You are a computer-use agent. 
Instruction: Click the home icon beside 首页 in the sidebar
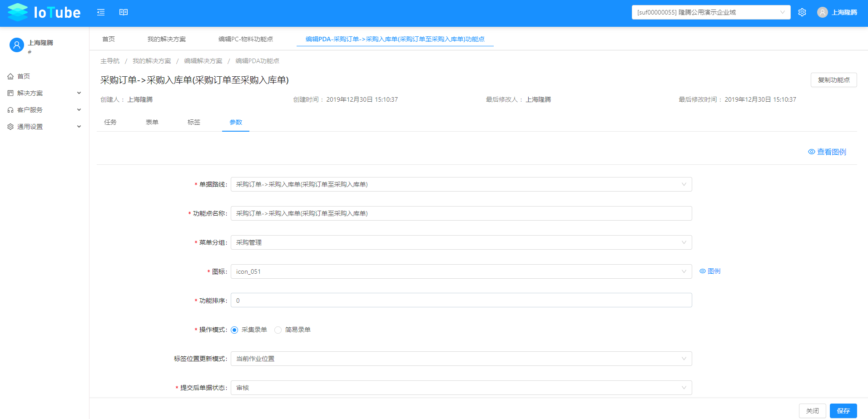click(x=10, y=76)
